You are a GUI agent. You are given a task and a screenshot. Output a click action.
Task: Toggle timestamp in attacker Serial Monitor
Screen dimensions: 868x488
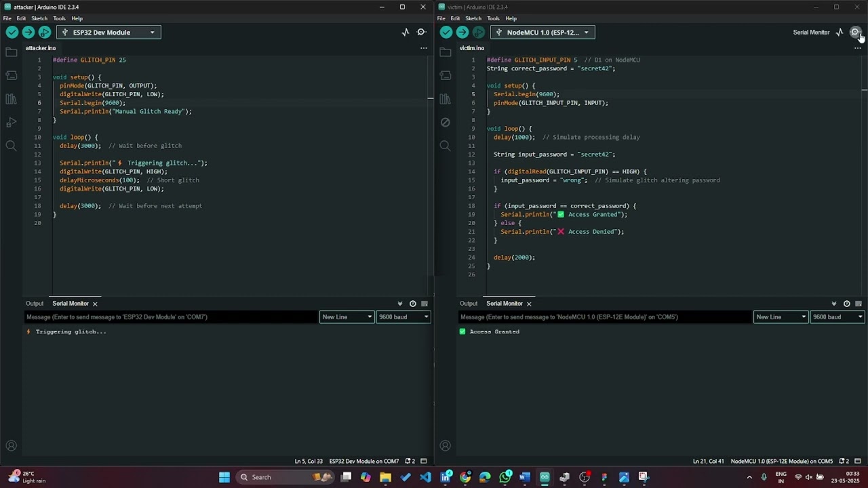coord(412,304)
